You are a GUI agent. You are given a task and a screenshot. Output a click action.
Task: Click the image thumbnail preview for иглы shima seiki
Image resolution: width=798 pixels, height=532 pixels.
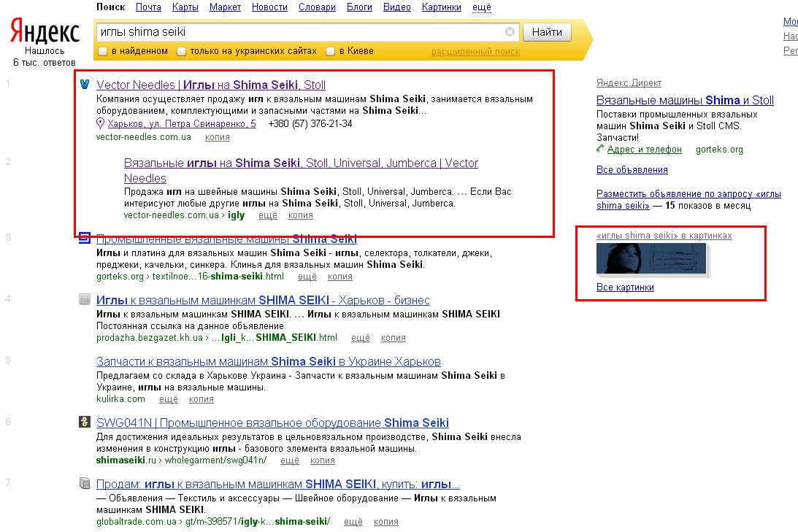point(651,259)
